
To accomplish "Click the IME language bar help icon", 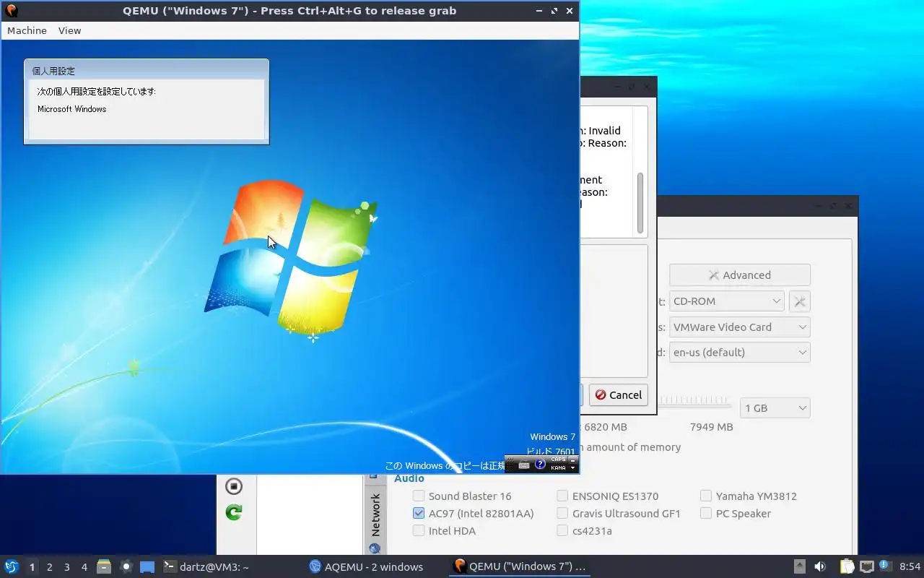I will (x=540, y=465).
